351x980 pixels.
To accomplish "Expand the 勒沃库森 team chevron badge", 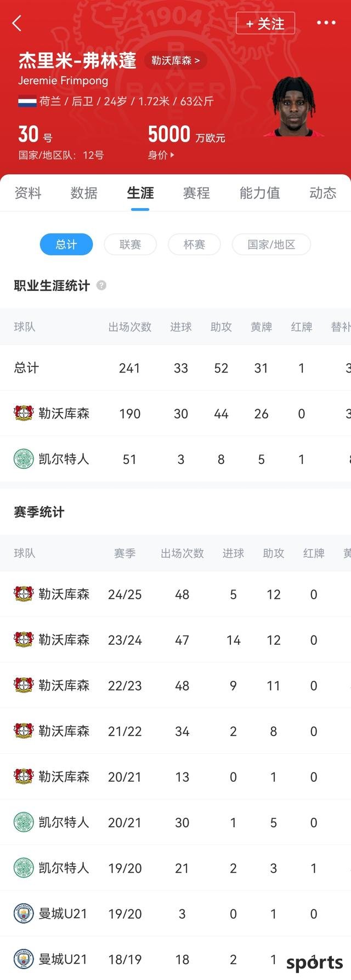I will click(x=175, y=60).
